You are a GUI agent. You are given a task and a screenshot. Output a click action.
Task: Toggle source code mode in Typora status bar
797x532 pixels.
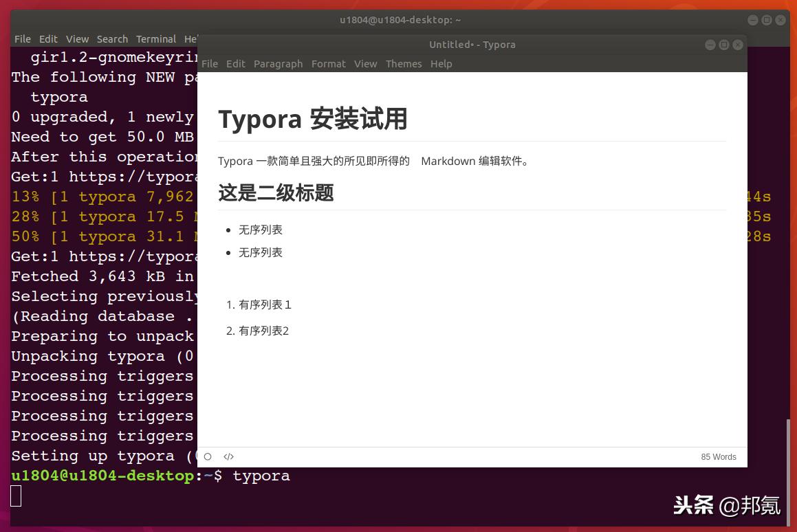pos(228,456)
